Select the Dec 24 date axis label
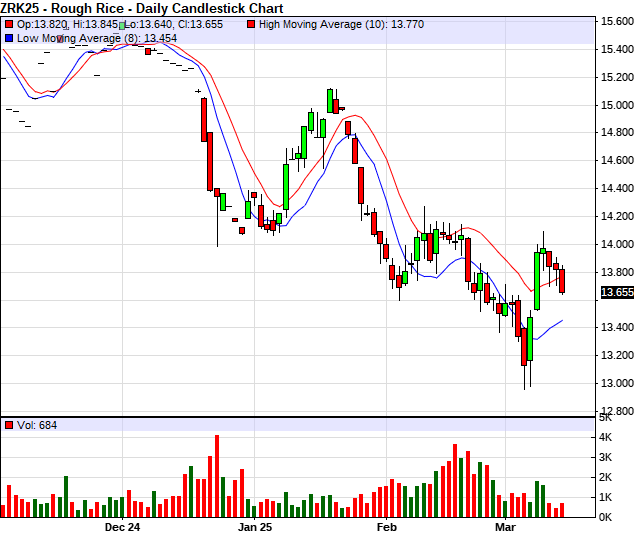 [122, 525]
